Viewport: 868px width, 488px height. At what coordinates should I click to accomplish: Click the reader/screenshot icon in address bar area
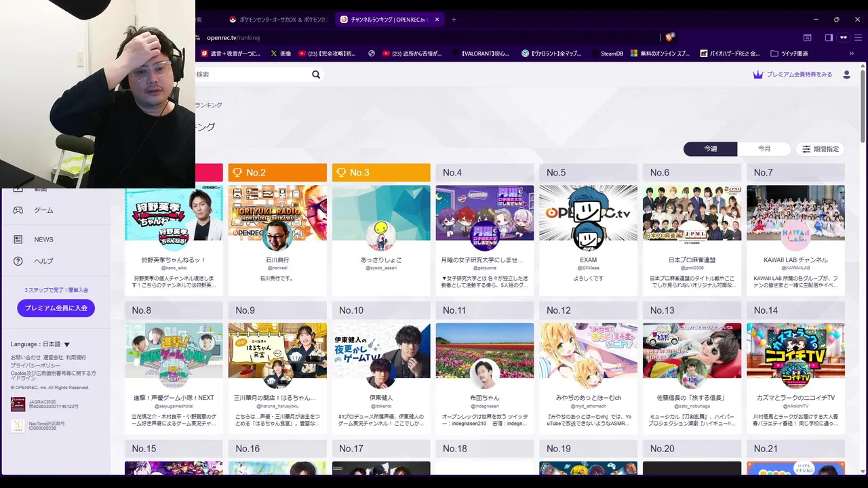(x=807, y=37)
